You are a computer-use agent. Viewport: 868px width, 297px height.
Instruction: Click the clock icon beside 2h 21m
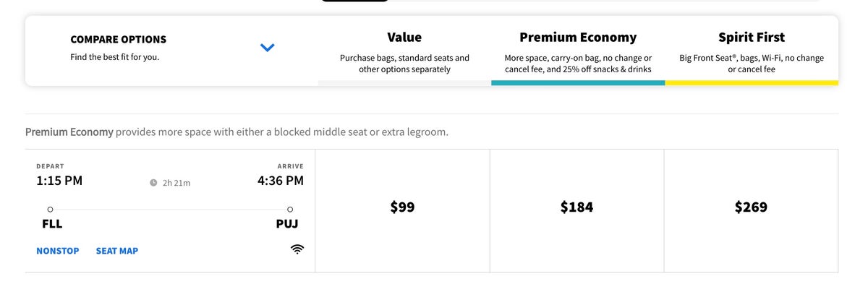click(153, 183)
